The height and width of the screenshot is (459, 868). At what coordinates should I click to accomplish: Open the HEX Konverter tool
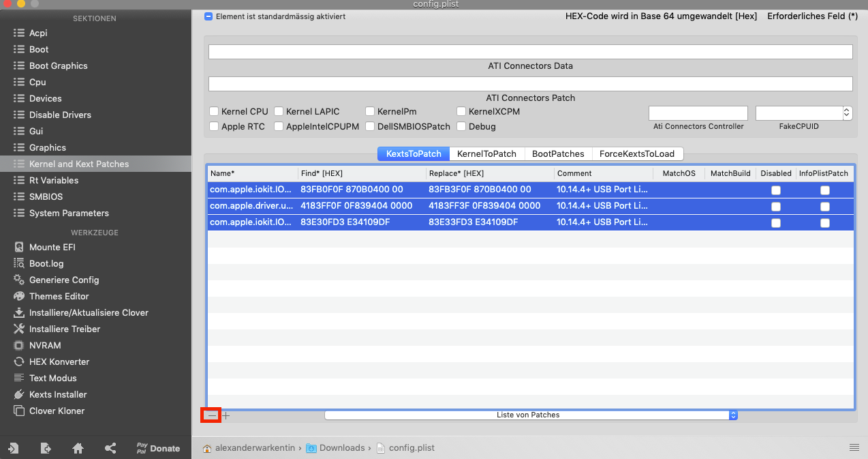[x=59, y=361]
